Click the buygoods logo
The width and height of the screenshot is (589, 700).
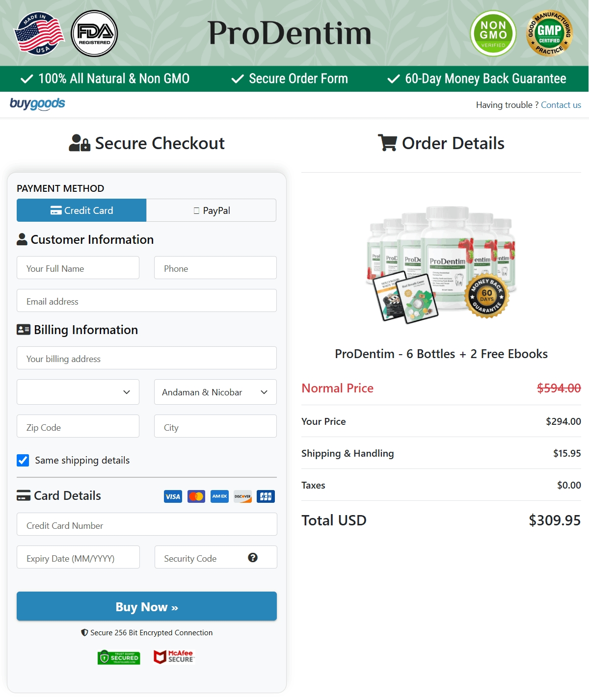point(37,104)
